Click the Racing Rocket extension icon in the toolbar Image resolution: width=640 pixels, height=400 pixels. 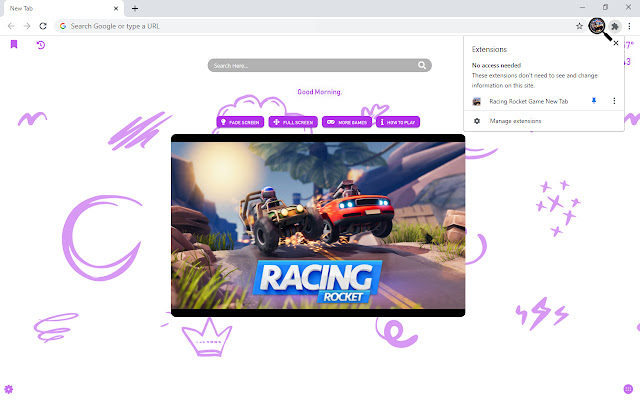point(597,26)
